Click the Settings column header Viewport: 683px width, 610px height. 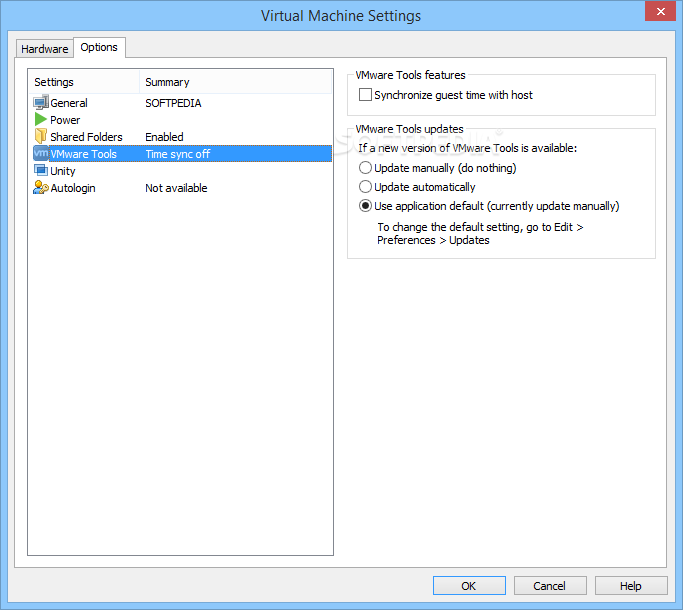(x=85, y=82)
